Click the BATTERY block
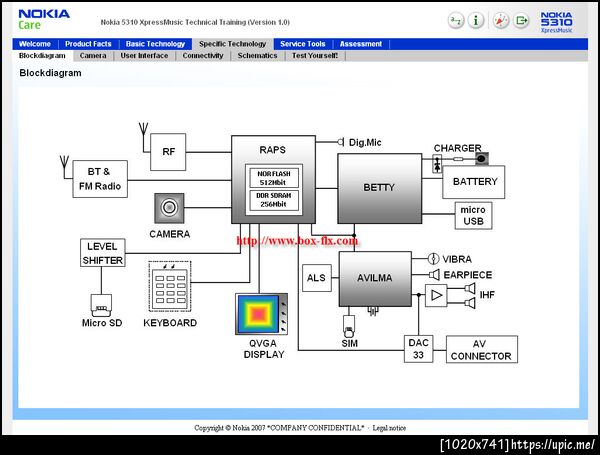The height and width of the screenshot is (455, 600). pyautogui.click(x=474, y=182)
